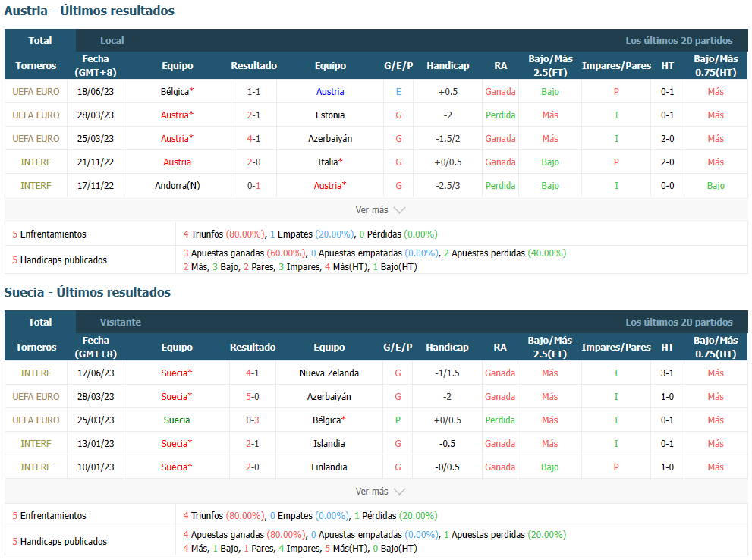The image size is (752, 560).
Task: Switch to the Local tab
Action: [x=112, y=41]
